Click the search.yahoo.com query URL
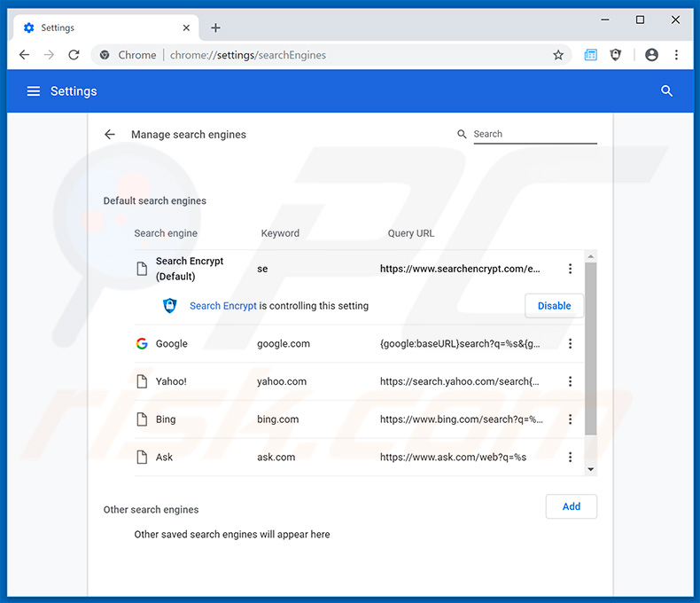This screenshot has width=700, height=603. (x=459, y=381)
